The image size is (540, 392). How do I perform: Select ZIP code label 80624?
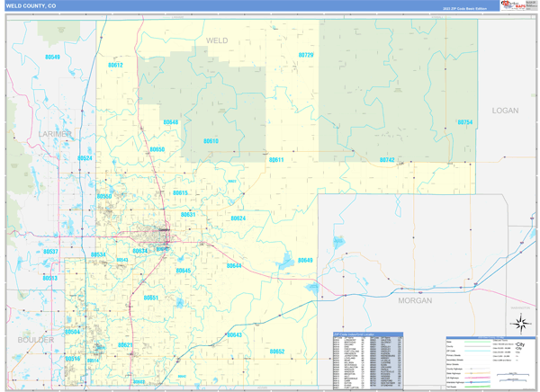[238, 218]
